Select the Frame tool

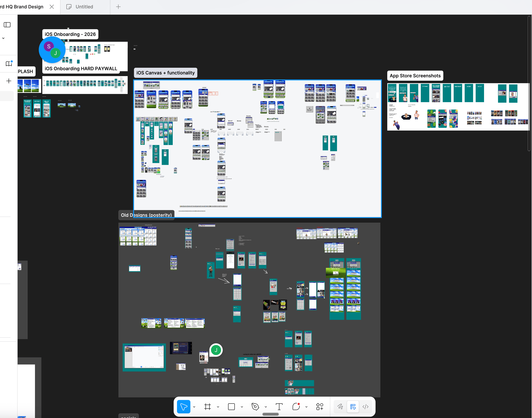tap(208, 406)
